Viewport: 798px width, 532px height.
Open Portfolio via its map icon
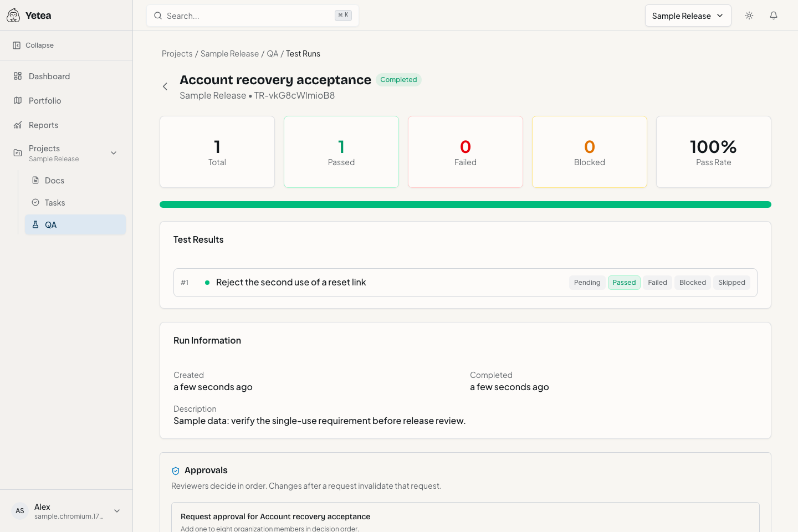(x=18, y=100)
